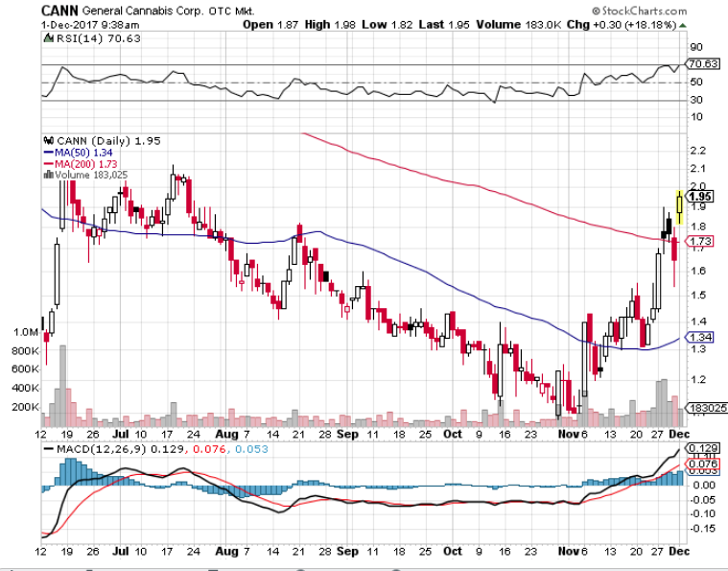This screenshot has height=571, width=728.
Task: Click the RSI current value tag 70.63
Action: (x=704, y=64)
